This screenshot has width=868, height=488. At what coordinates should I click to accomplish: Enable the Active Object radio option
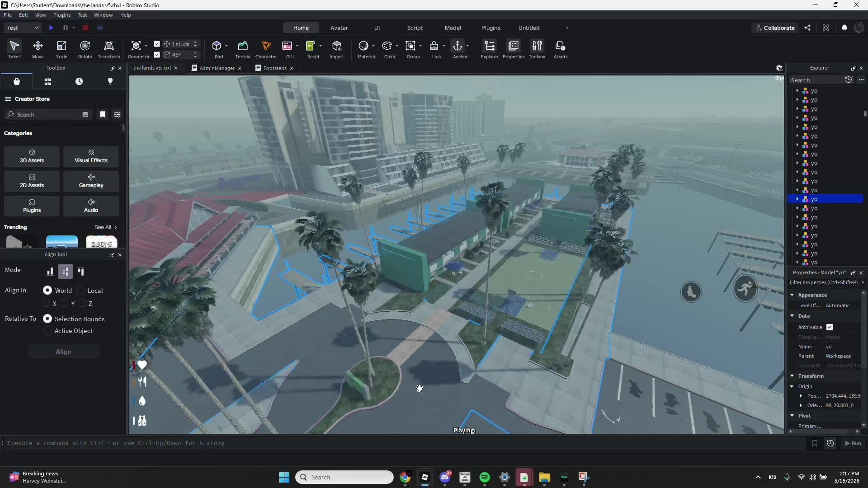tap(47, 331)
